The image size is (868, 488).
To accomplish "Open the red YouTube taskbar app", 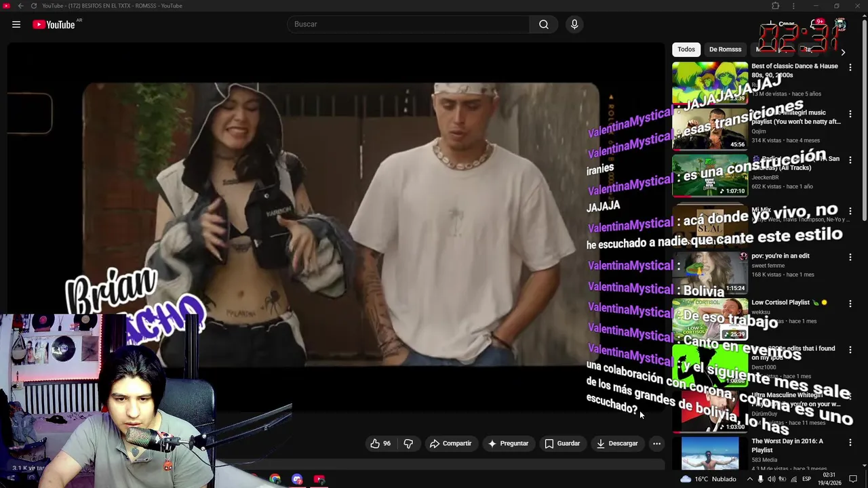I will [x=319, y=479].
